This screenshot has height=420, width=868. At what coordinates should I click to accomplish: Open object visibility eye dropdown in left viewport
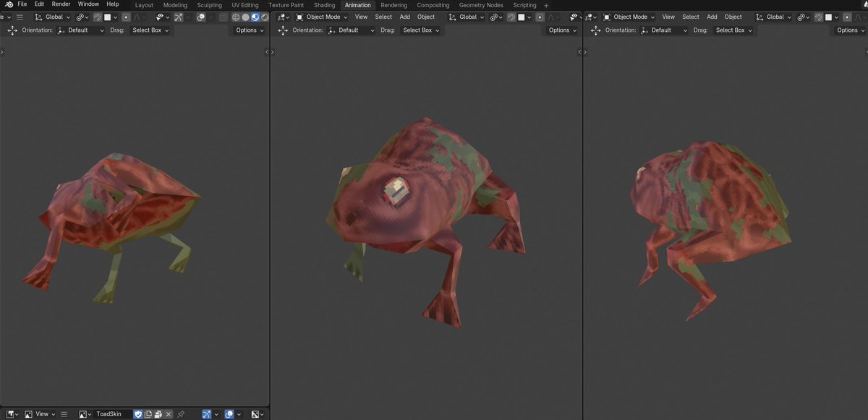tap(162, 17)
